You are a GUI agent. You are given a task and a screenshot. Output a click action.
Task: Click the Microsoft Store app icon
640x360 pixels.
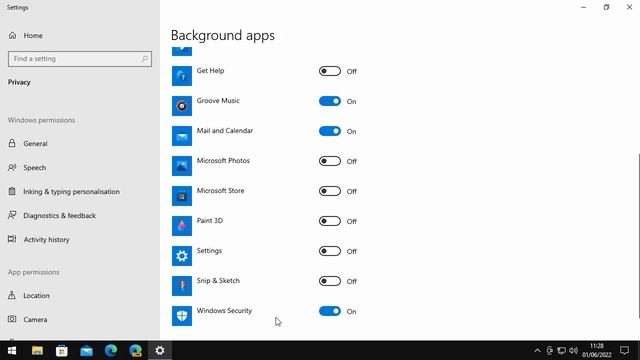click(182, 196)
